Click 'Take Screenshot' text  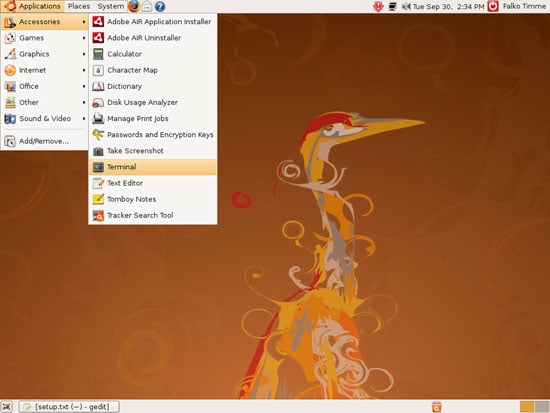click(x=135, y=151)
